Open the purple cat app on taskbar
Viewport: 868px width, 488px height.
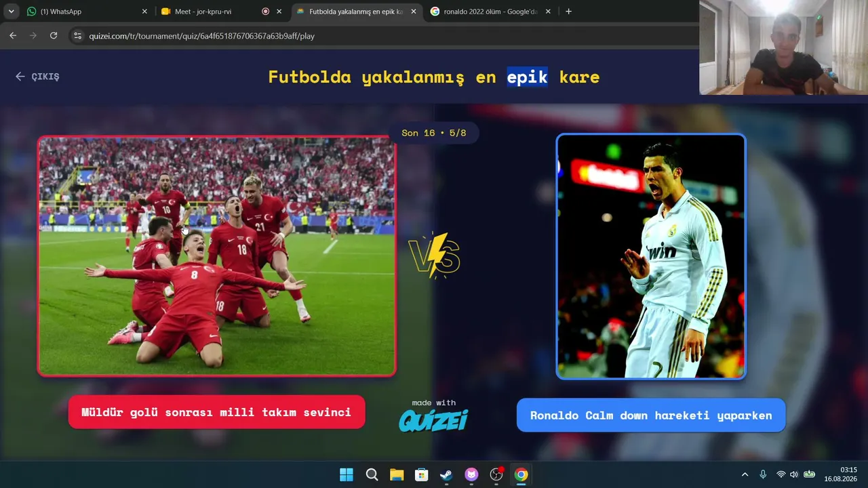pyautogui.click(x=471, y=474)
